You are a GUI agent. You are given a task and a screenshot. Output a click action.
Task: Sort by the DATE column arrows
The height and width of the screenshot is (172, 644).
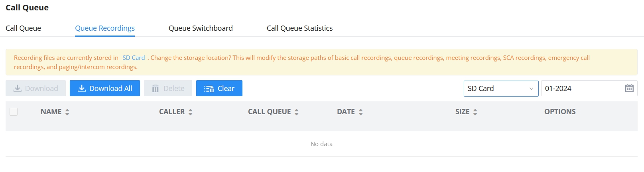(361, 112)
